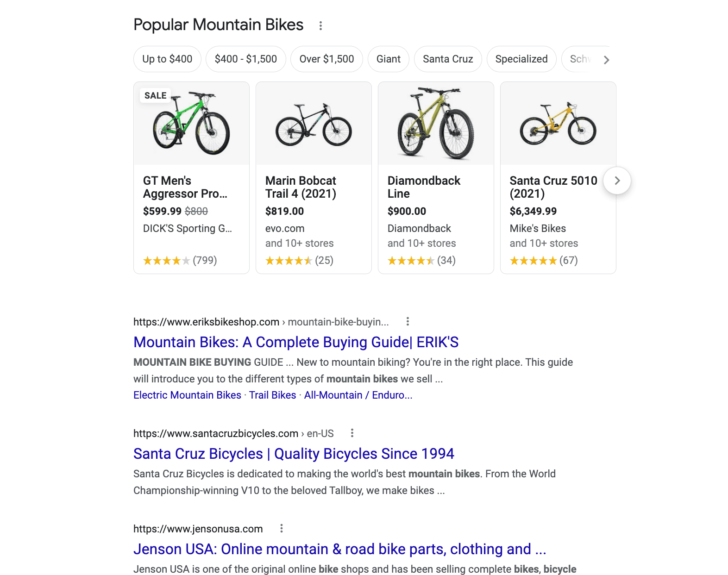Screen dimensions: 728x575
Task: Advance product carousel with round arrow button
Action: pos(617,181)
